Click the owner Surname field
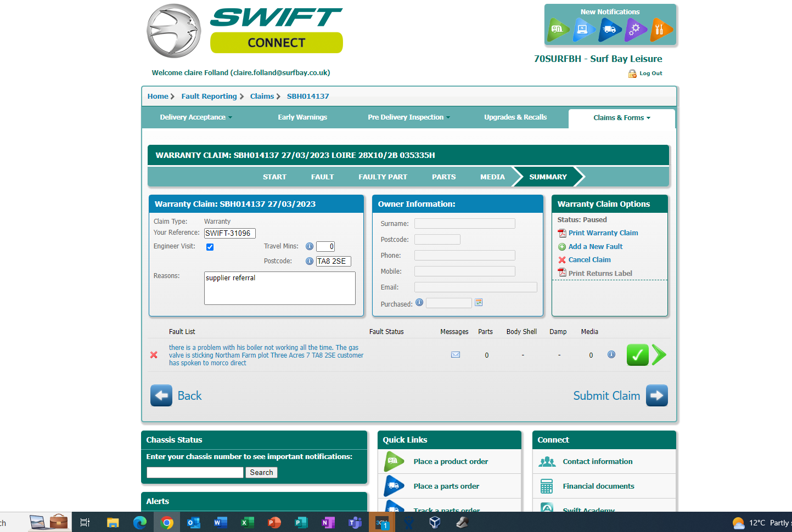 point(465,224)
